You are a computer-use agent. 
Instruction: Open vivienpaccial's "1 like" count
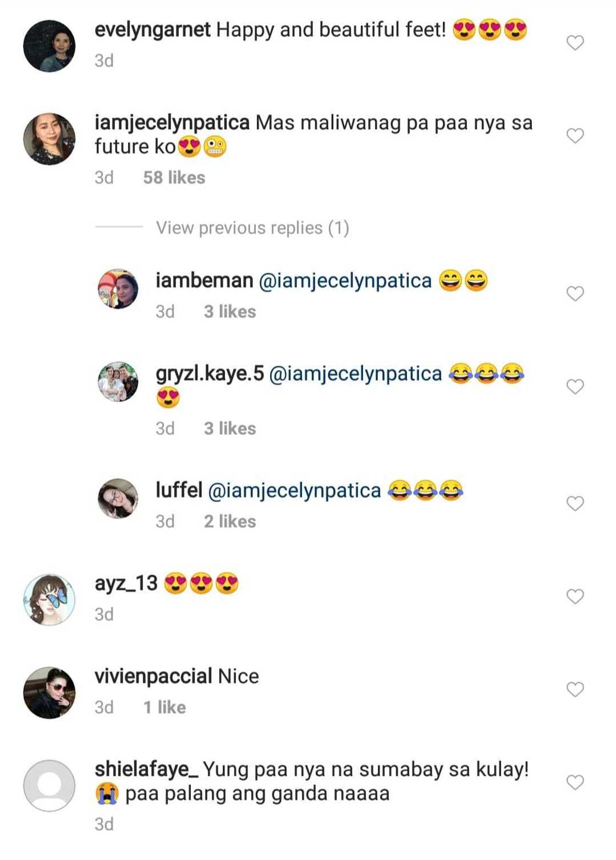(164, 707)
